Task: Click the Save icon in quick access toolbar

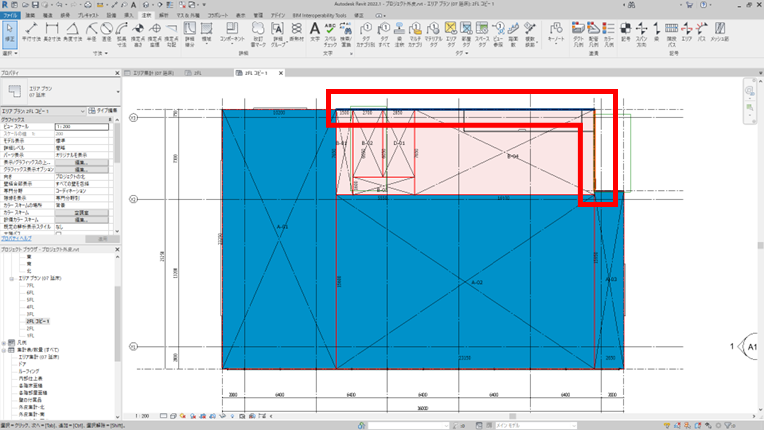Action: click(35, 5)
